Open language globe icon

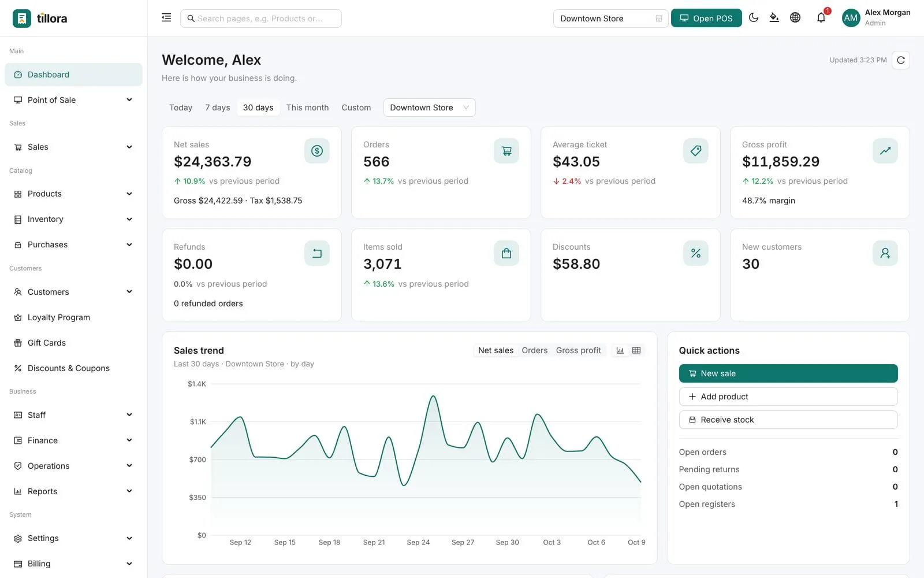(x=795, y=18)
